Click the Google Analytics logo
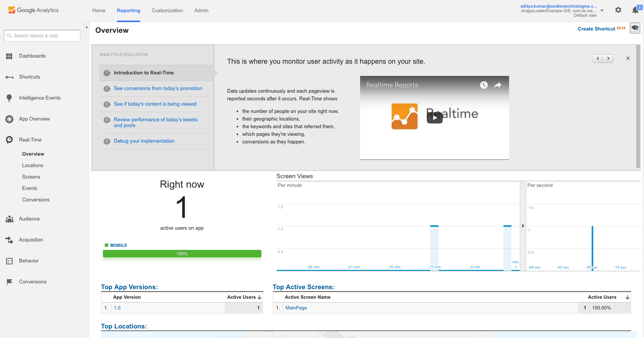Screen dimensions: 644x338 point(34,10)
